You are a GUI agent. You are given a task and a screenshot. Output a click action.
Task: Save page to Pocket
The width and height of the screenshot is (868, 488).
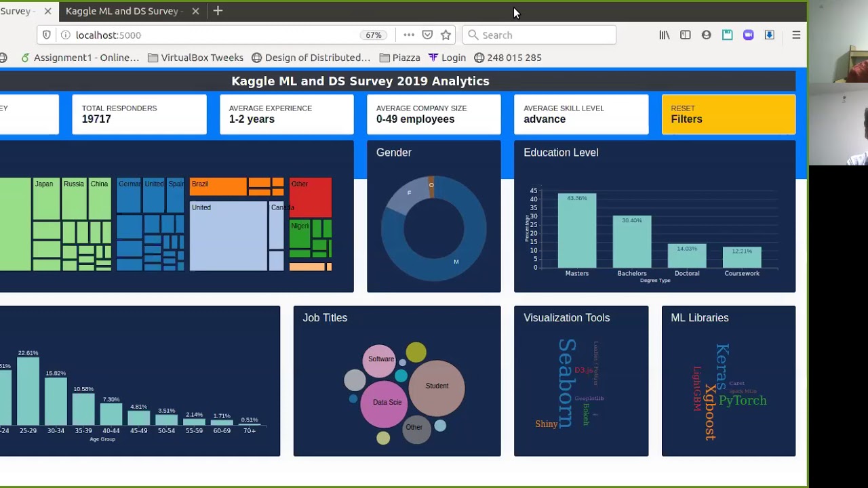coord(427,35)
